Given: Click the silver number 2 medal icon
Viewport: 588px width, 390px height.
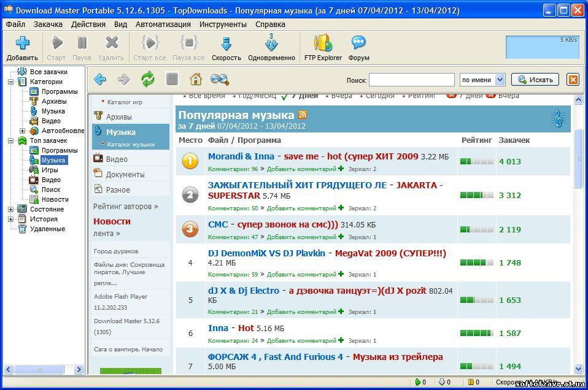Looking at the screenshot, I should click(x=190, y=195).
